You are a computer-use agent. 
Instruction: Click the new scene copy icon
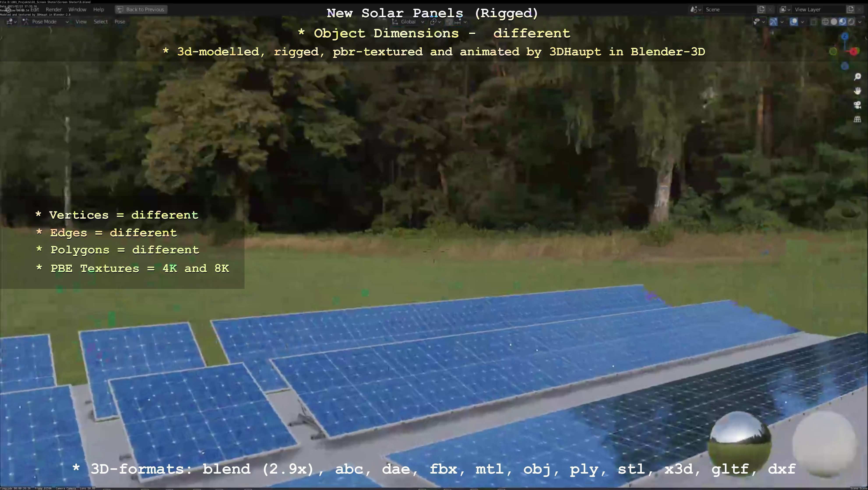(x=761, y=9)
